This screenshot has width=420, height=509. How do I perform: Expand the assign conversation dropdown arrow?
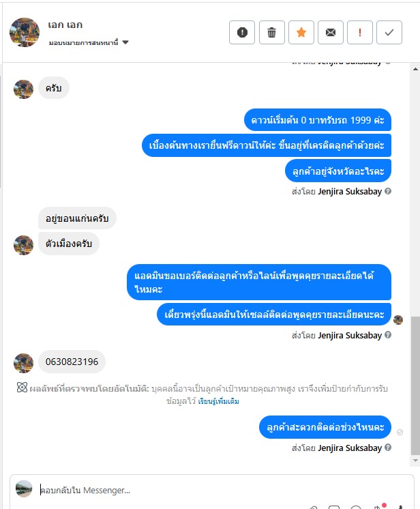pos(125,42)
